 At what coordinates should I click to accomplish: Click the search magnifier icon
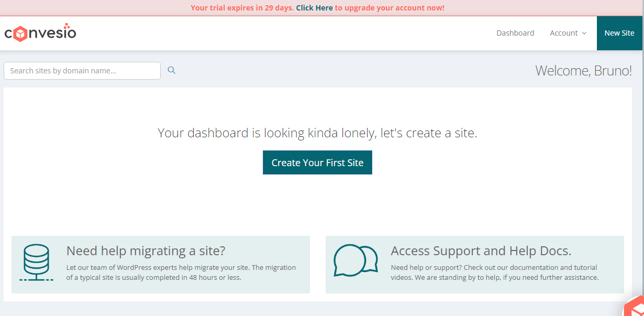pyautogui.click(x=171, y=70)
